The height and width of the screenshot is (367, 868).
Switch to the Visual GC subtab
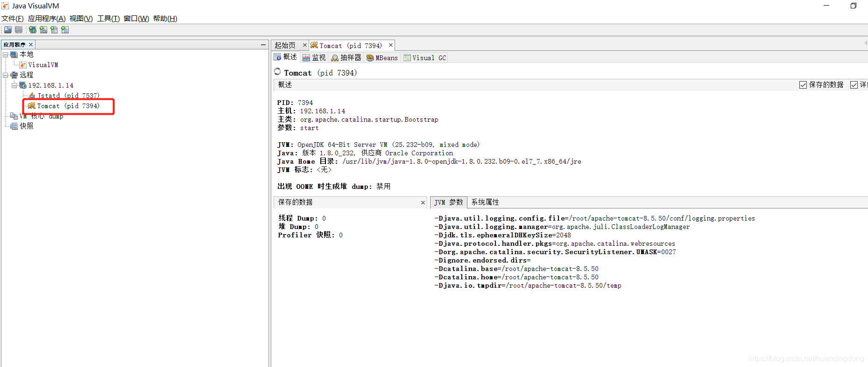(425, 58)
